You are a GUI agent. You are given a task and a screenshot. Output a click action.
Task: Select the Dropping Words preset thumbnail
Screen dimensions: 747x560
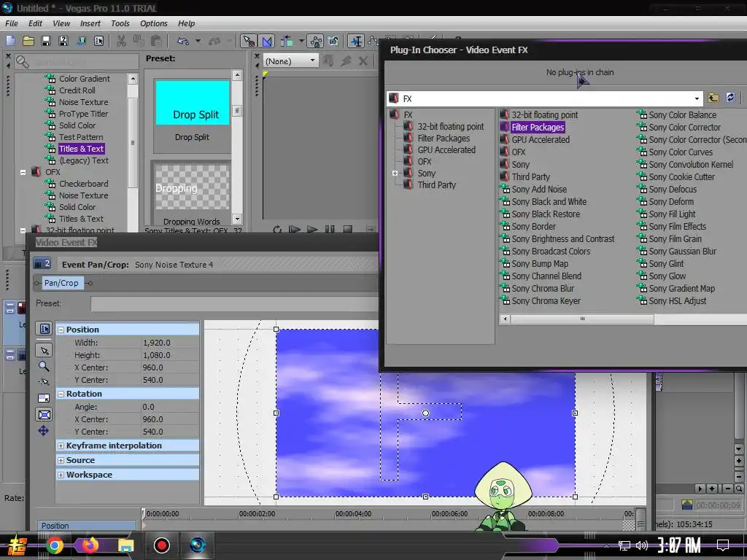[192, 188]
